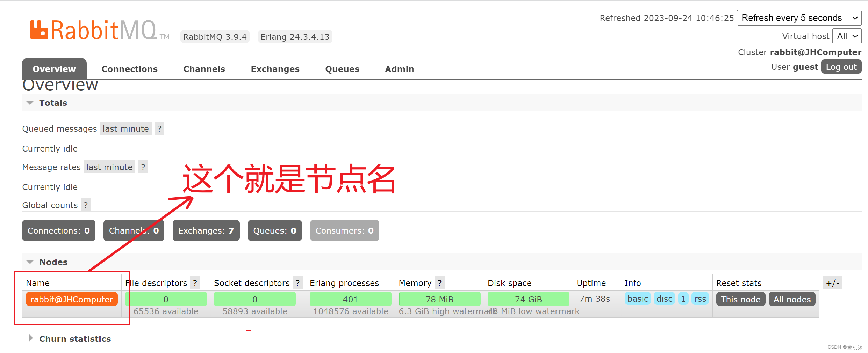This screenshot has height=353, width=868.
Task: Open the rabbit@JHComputer node link
Action: click(x=72, y=299)
